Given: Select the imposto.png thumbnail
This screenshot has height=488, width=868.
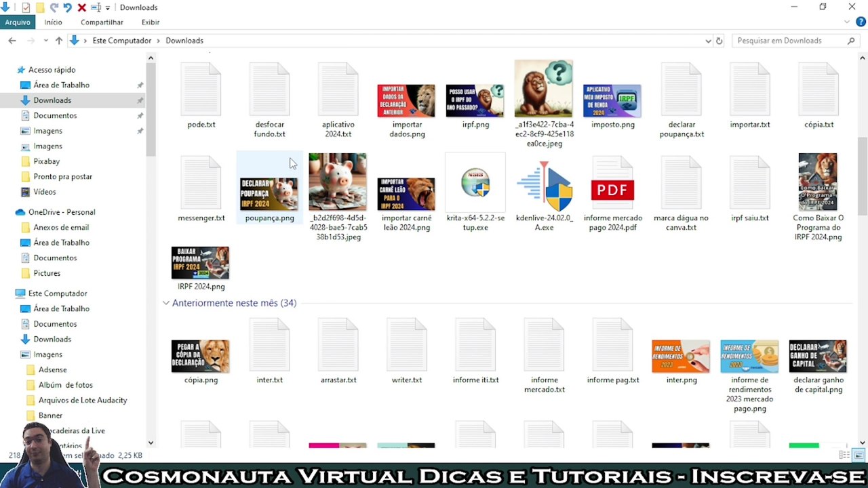Looking at the screenshot, I should (612, 101).
